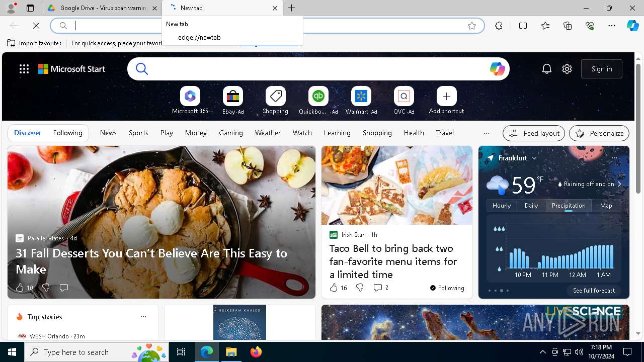Open the Gaming category

[231, 133]
